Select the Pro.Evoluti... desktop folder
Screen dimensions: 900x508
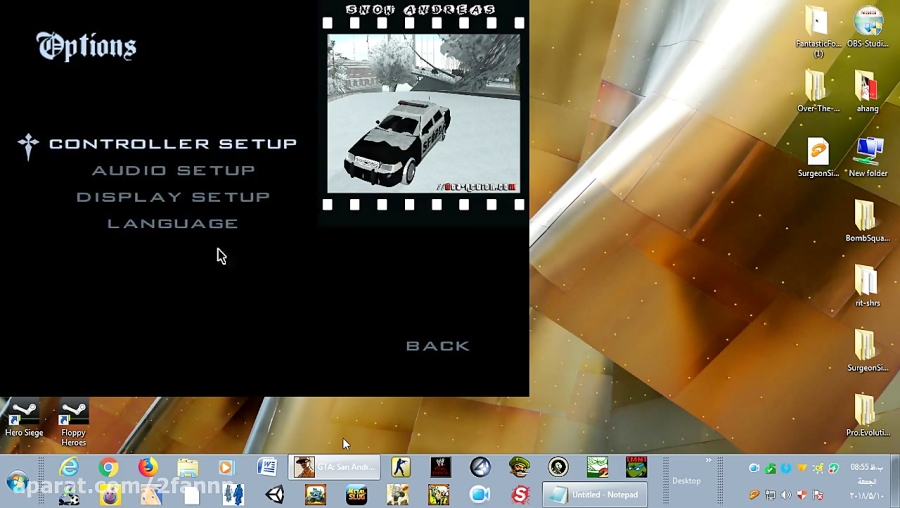pos(867,416)
